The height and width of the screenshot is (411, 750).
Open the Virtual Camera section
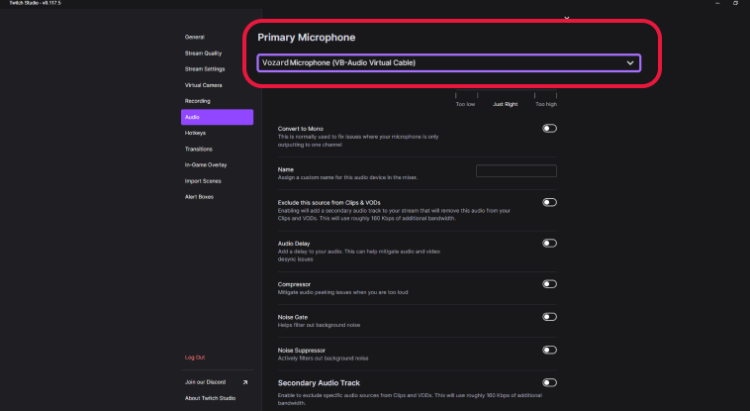coord(203,85)
